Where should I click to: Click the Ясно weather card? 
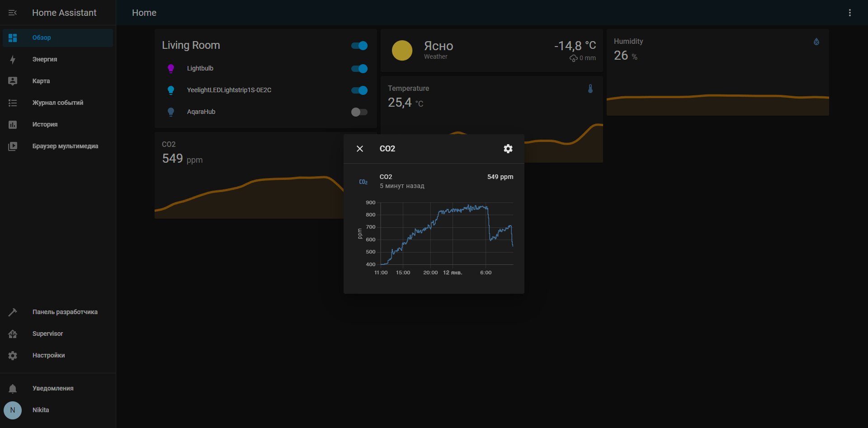coord(492,51)
